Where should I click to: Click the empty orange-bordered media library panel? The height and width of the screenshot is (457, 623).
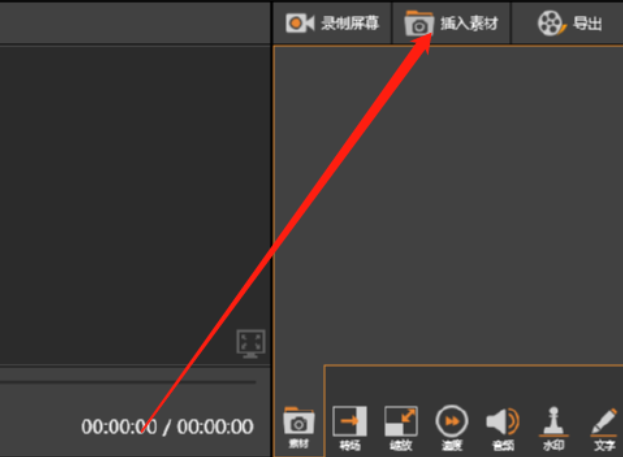pos(448,205)
